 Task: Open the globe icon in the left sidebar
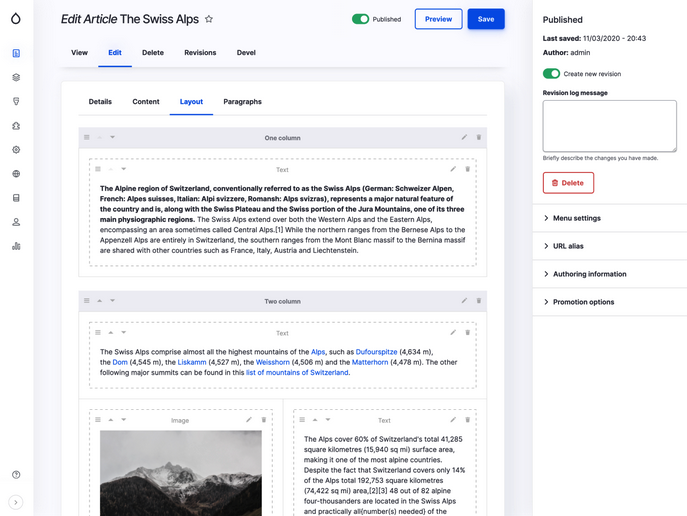(x=16, y=173)
